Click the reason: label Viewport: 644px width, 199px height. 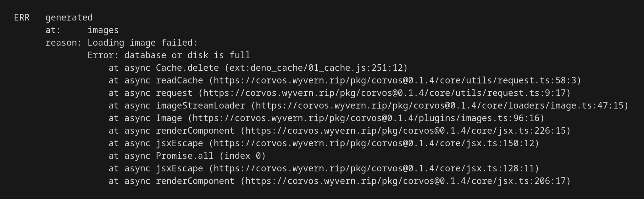[x=64, y=43]
